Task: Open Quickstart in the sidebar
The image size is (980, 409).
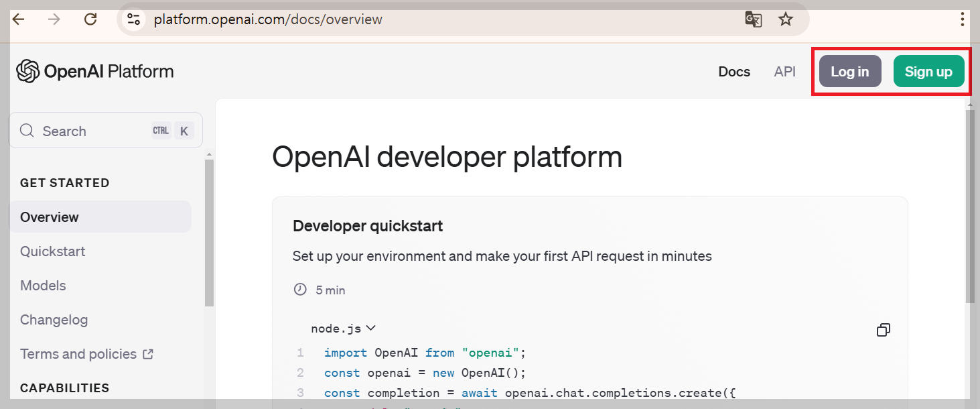Action: tap(53, 251)
